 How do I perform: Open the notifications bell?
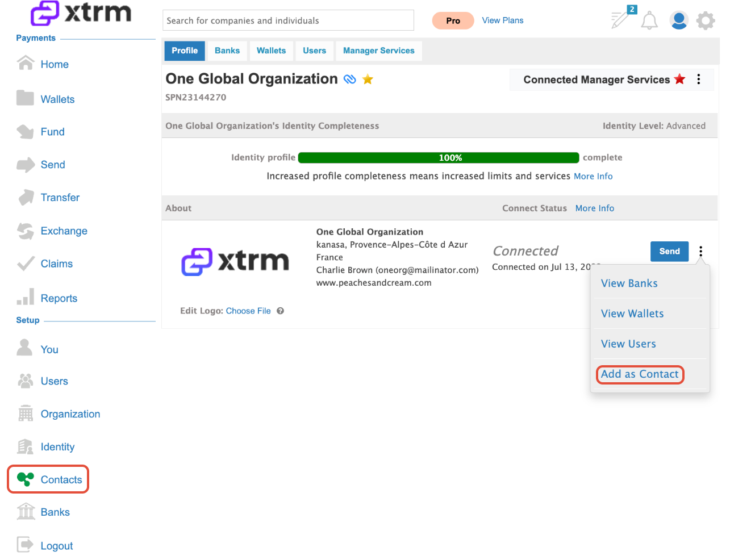pyautogui.click(x=649, y=21)
